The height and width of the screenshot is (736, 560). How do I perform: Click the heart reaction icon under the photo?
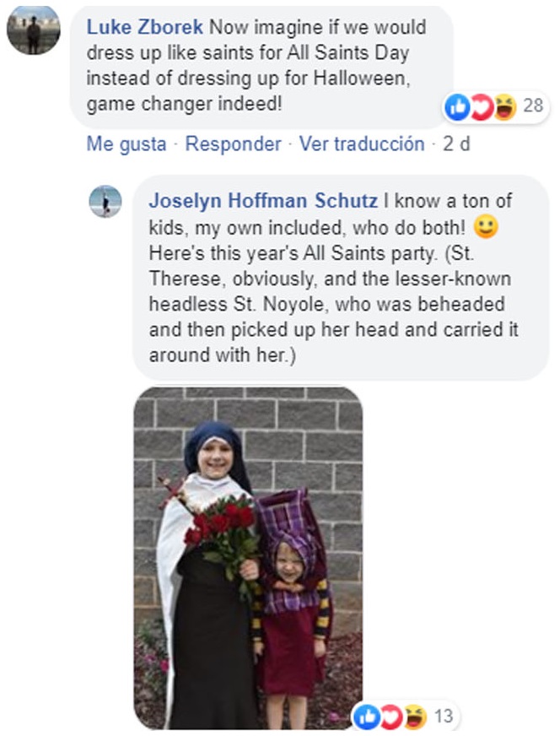(391, 717)
